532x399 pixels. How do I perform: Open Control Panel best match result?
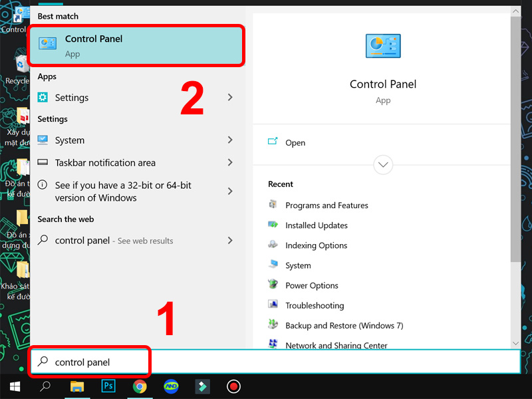tap(136, 45)
